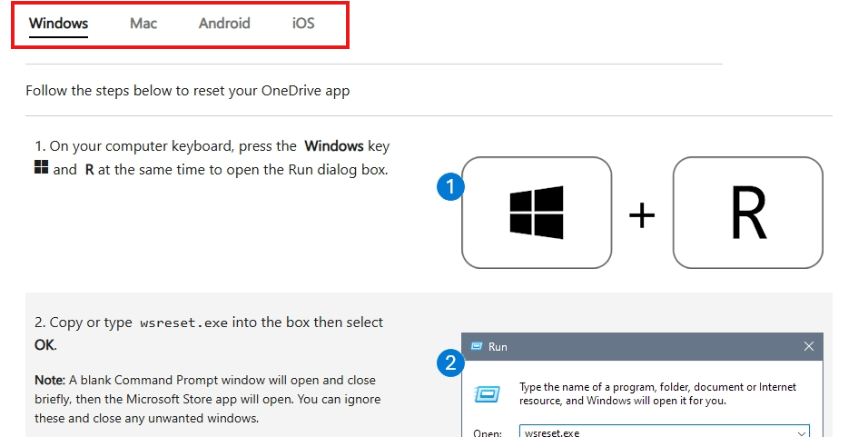
Task: Click 'Follow the steps below to reset your OneDrive app'
Action: tap(188, 90)
